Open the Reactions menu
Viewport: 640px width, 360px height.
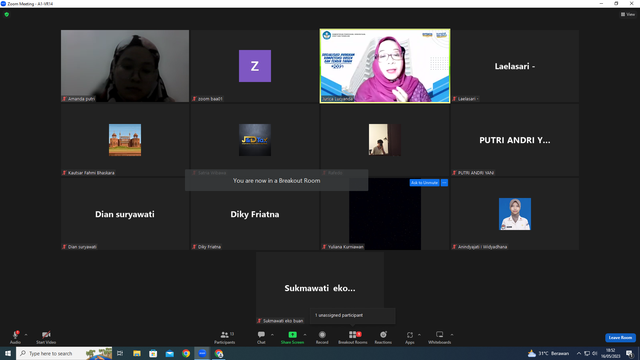point(383,337)
